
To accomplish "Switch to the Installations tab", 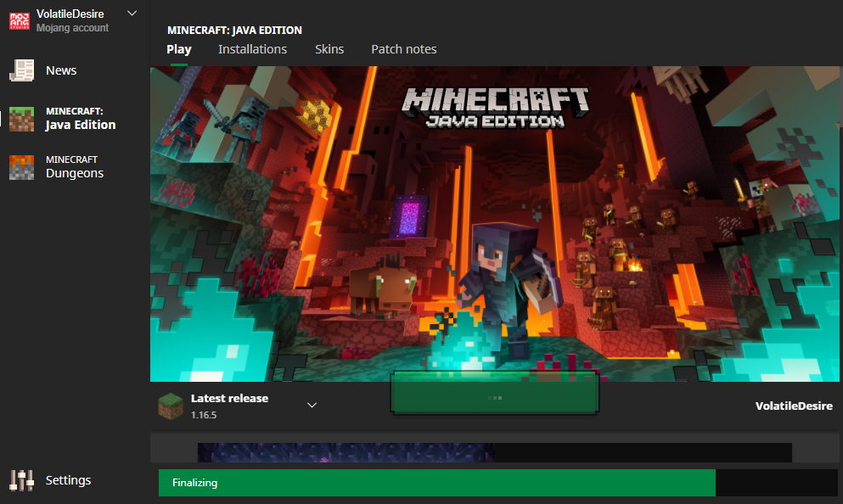I will pyautogui.click(x=252, y=49).
